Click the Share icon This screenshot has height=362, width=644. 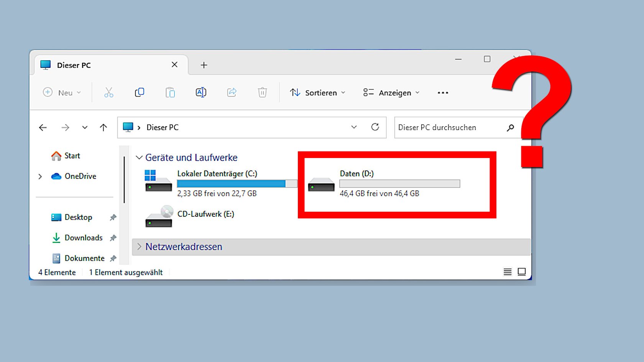[x=232, y=92]
